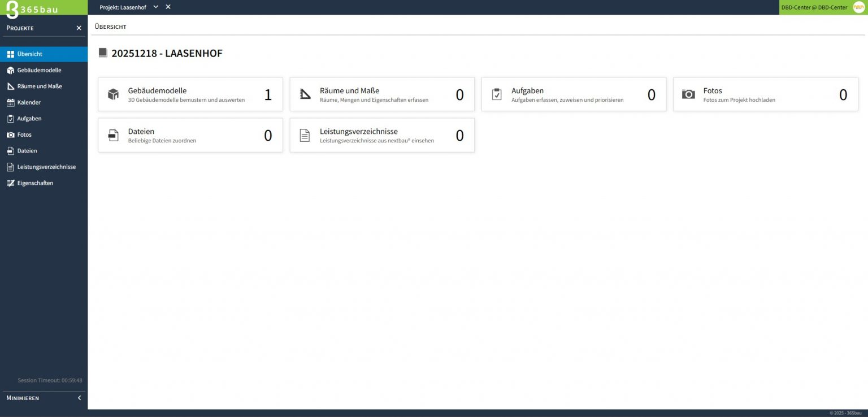Select Fotos camera icon in sidebar
Viewport: 868px width, 417px height.
coord(10,135)
